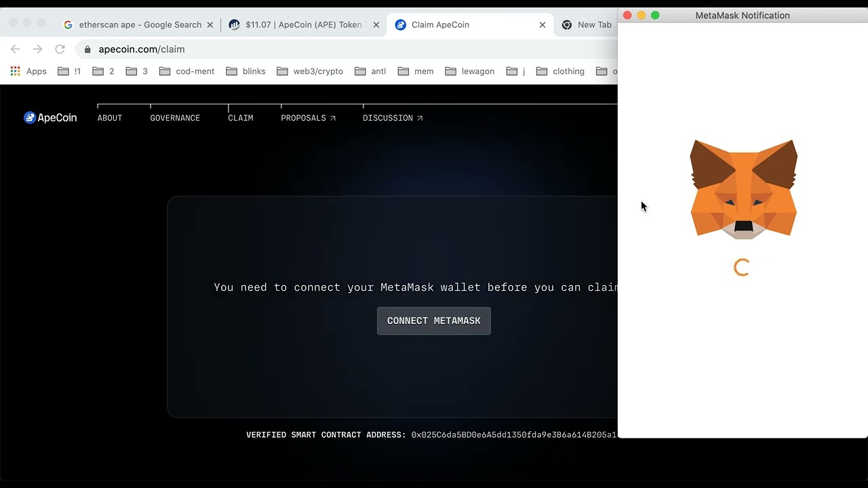Click the ApeCoin logo in the header
Image resolution: width=868 pixels, height=488 pixels.
coord(50,118)
